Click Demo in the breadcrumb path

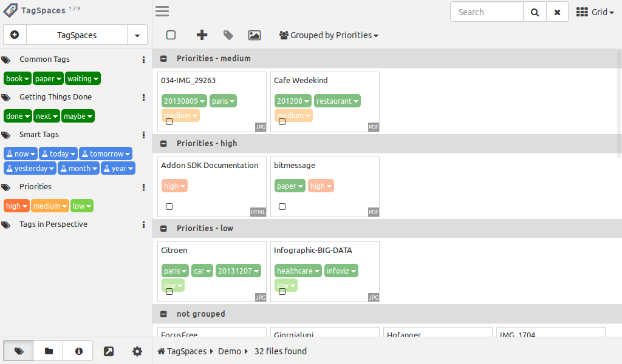(x=230, y=351)
